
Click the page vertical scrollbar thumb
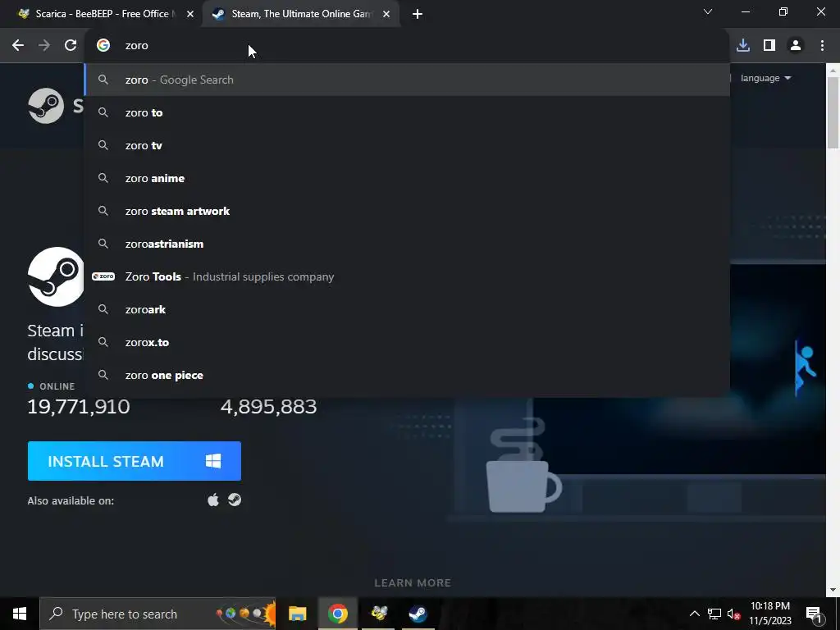click(833, 112)
